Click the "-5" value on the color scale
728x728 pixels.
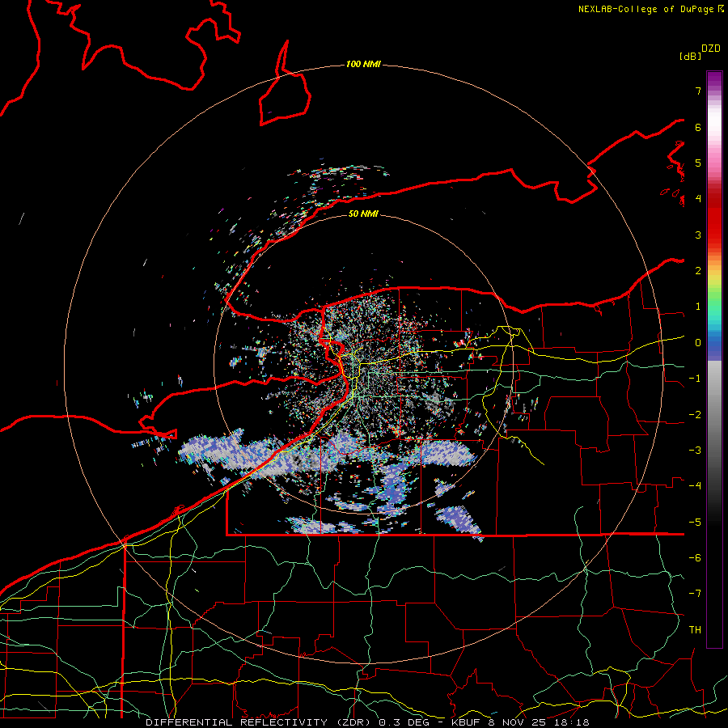pyautogui.click(x=695, y=523)
